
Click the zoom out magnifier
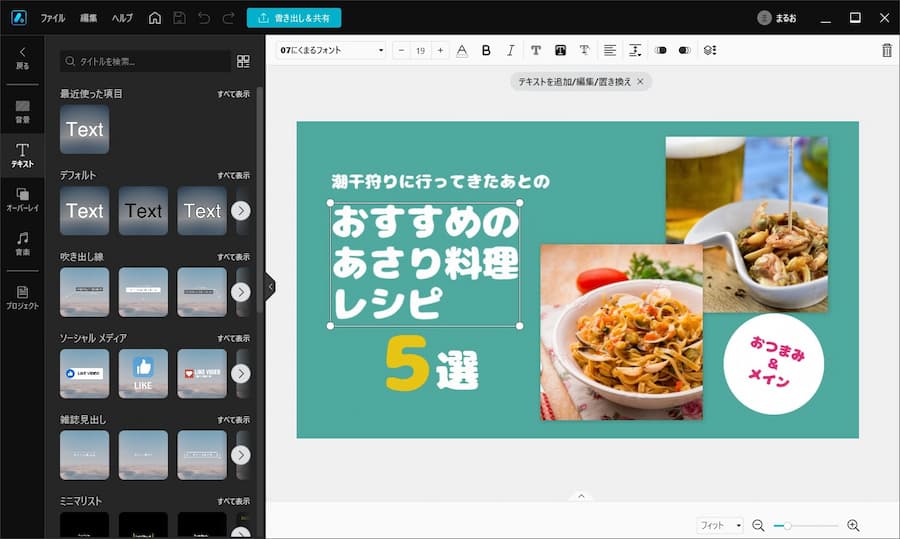(x=758, y=525)
